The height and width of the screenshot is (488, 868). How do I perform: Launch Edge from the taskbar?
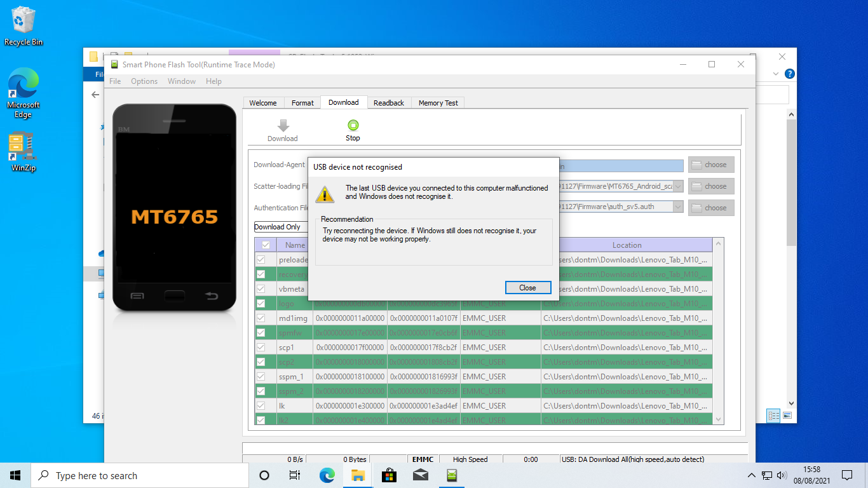click(327, 475)
